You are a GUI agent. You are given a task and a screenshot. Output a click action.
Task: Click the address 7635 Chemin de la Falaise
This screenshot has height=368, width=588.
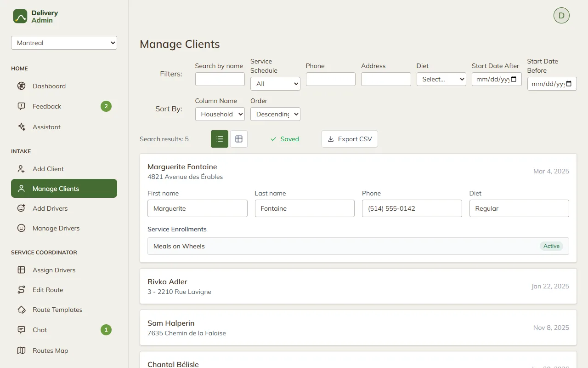pos(187,333)
